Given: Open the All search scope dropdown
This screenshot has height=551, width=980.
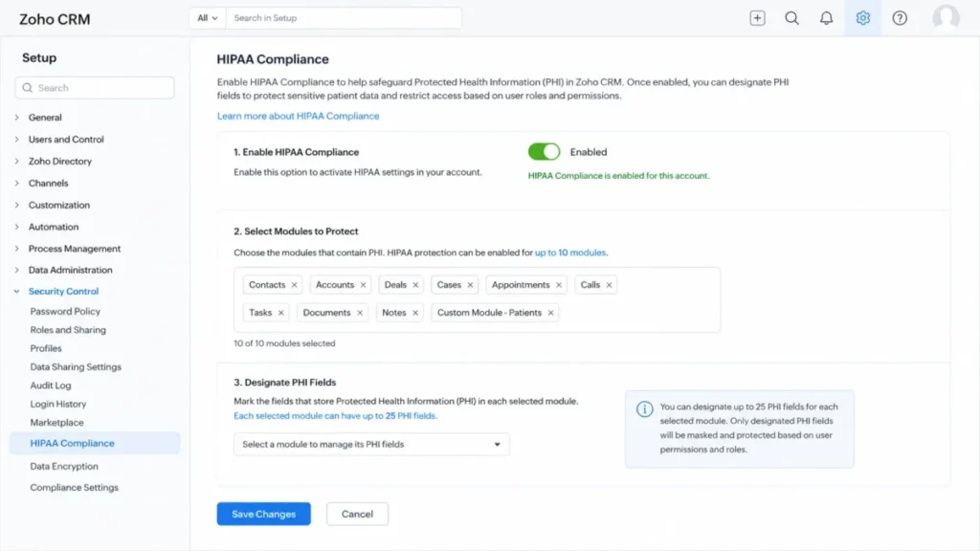Looking at the screenshot, I should tap(208, 18).
